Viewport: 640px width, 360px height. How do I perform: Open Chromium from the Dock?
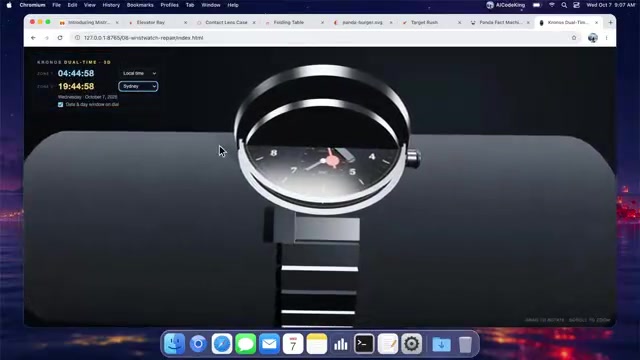[198, 344]
